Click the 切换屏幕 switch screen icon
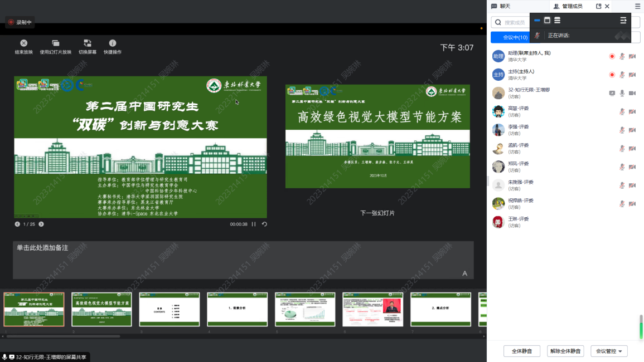The image size is (644, 362). [87, 43]
